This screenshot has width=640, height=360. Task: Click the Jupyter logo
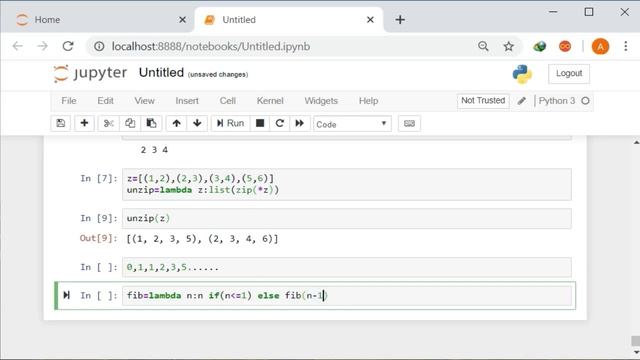pos(90,73)
